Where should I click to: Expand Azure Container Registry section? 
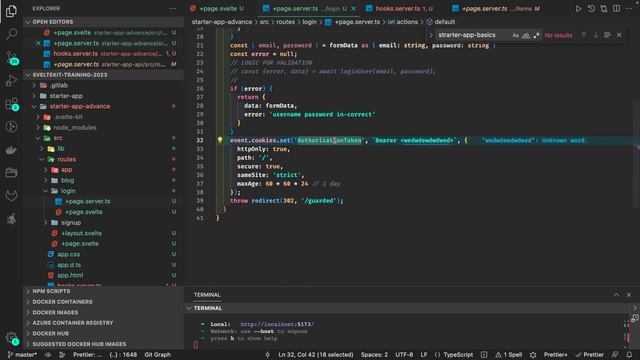[73, 323]
